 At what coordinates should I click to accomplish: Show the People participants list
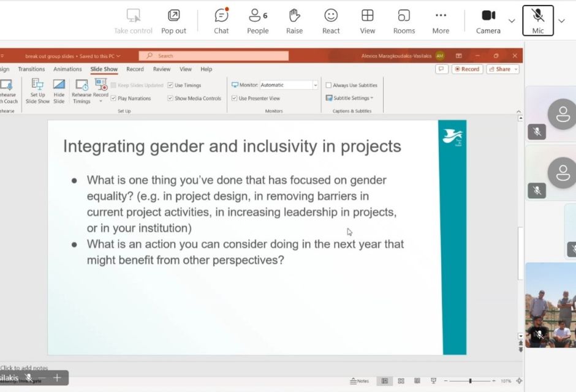tap(257, 21)
